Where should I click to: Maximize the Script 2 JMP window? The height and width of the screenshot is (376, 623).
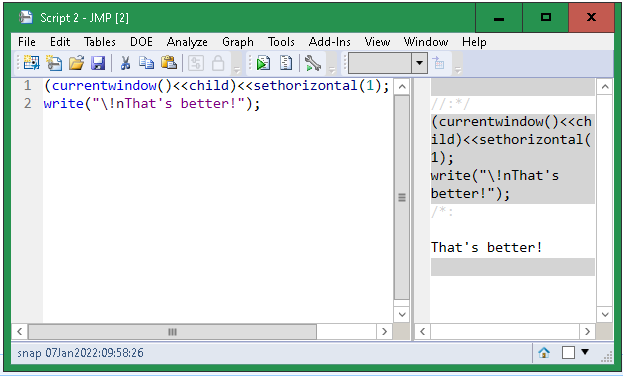click(546, 18)
